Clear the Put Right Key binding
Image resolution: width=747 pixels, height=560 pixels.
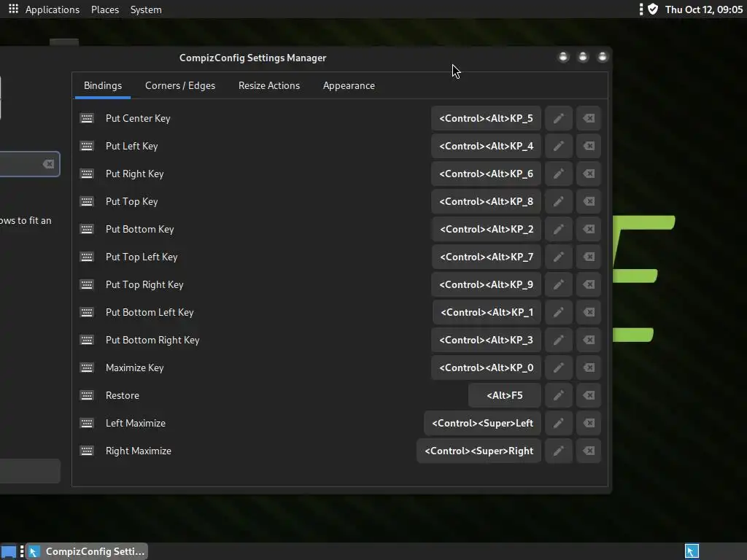tap(589, 174)
